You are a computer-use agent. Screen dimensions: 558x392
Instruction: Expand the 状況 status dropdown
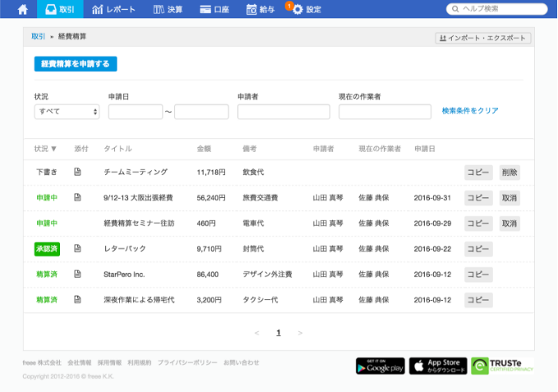[x=67, y=112]
